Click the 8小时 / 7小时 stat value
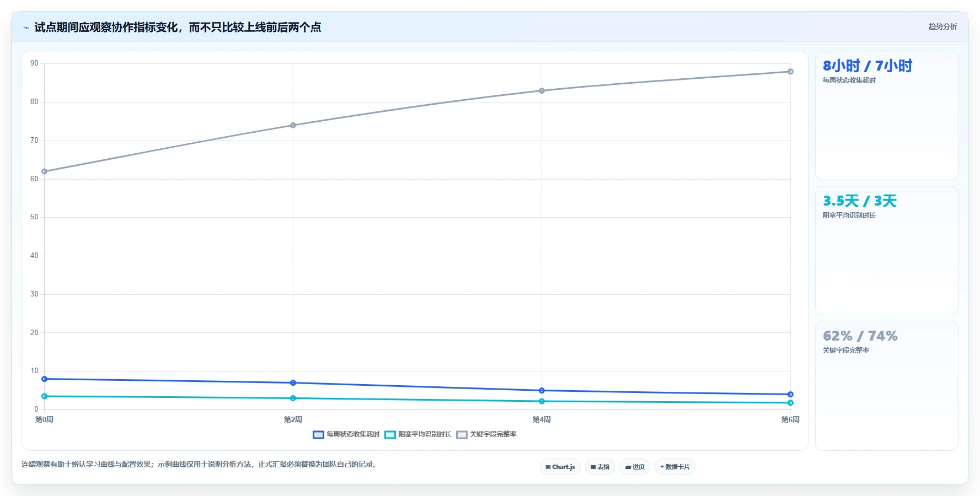Viewport: 980px width, 496px height. pos(867,66)
